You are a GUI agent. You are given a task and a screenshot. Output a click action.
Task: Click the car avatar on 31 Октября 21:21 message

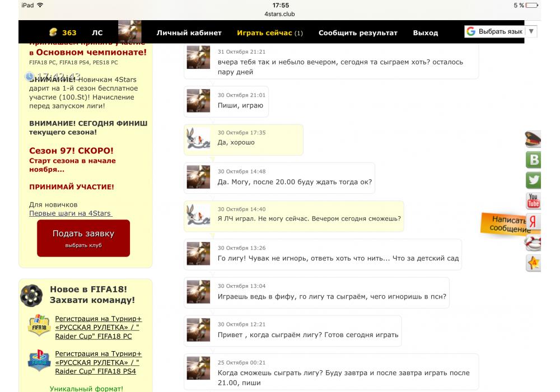click(198, 57)
